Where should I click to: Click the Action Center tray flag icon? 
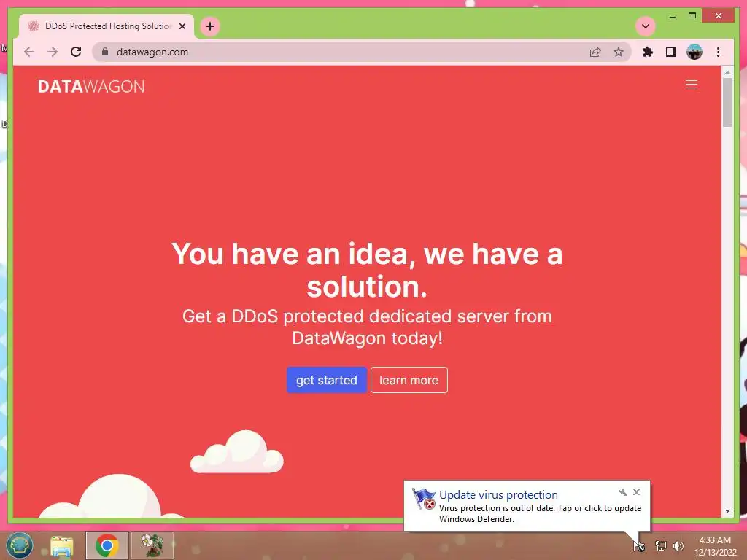(x=639, y=546)
